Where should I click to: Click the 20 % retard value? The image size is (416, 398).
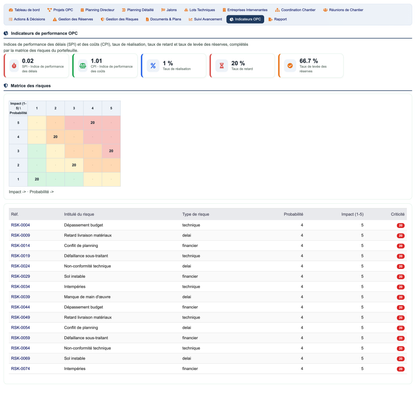[x=238, y=63]
